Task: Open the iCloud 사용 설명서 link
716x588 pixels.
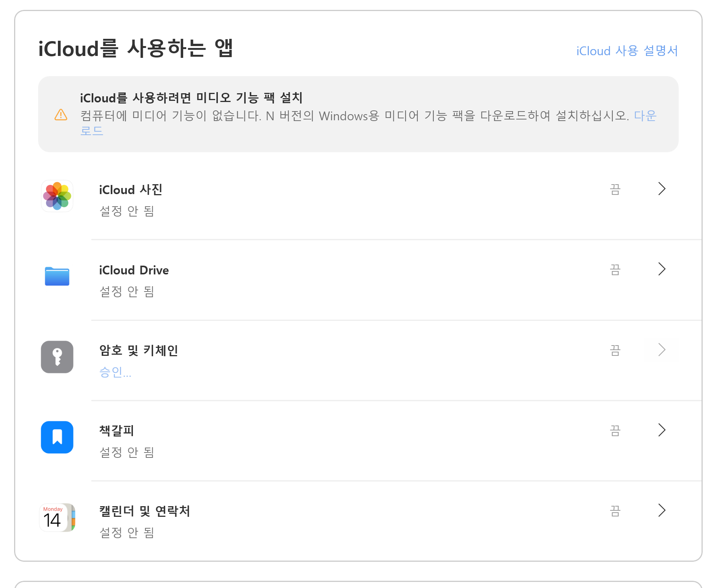Action: pos(627,51)
